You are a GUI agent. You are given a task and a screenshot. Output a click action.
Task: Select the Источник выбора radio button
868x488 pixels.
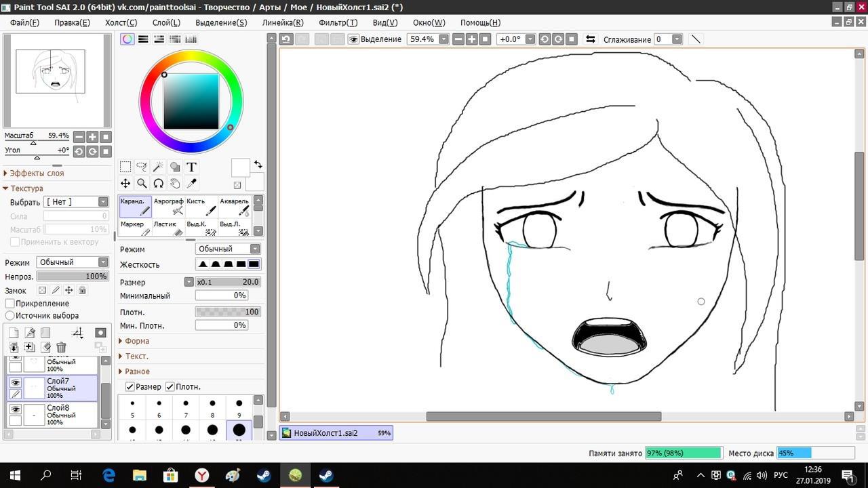click(10, 316)
